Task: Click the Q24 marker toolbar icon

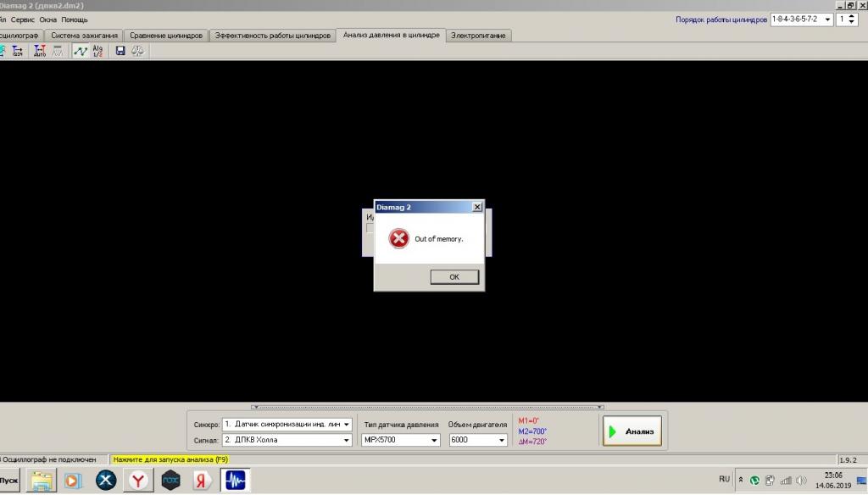Action: (x=18, y=51)
